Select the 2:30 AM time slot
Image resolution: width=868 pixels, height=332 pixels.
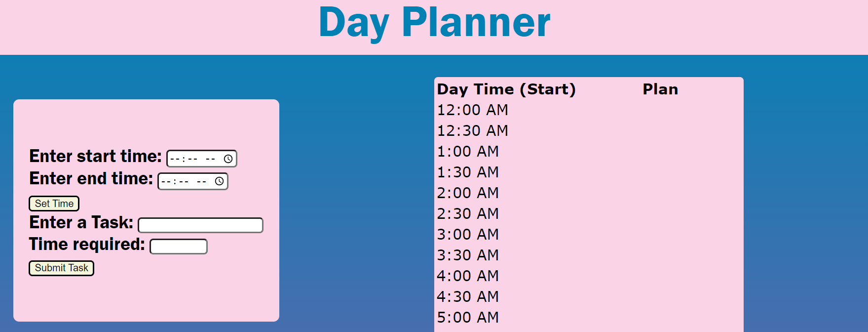[x=468, y=213]
